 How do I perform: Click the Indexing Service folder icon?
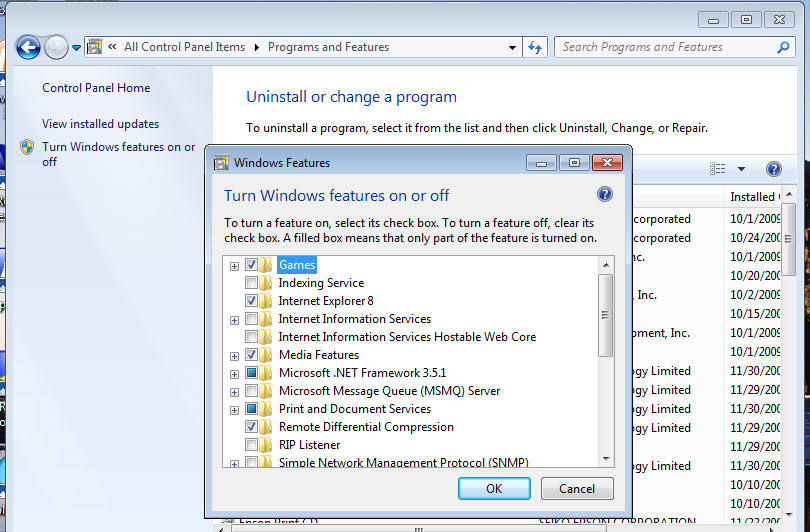pyautogui.click(x=266, y=283)
